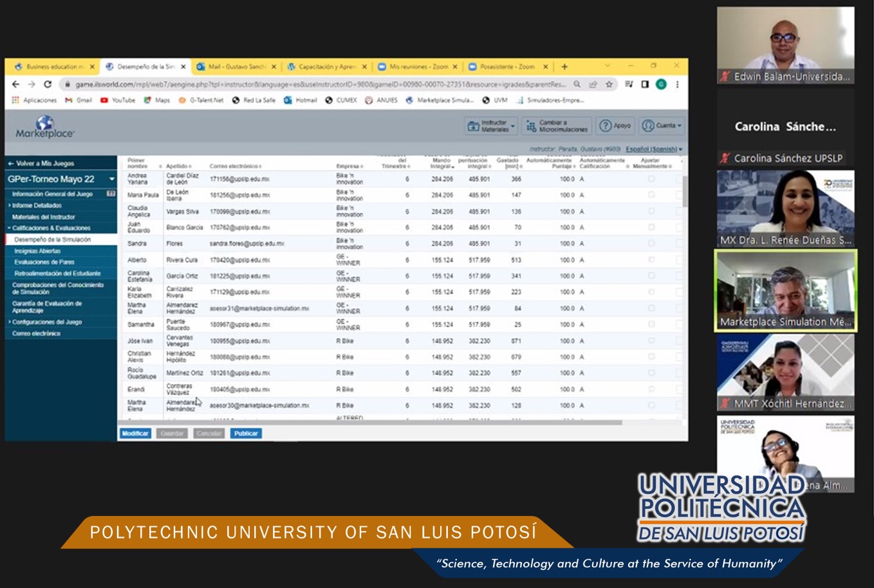The width and height of the screenshot is (874, 588).
Task: Switch to the Posasistente - Zoom tab
Action: tap(508, 66)
